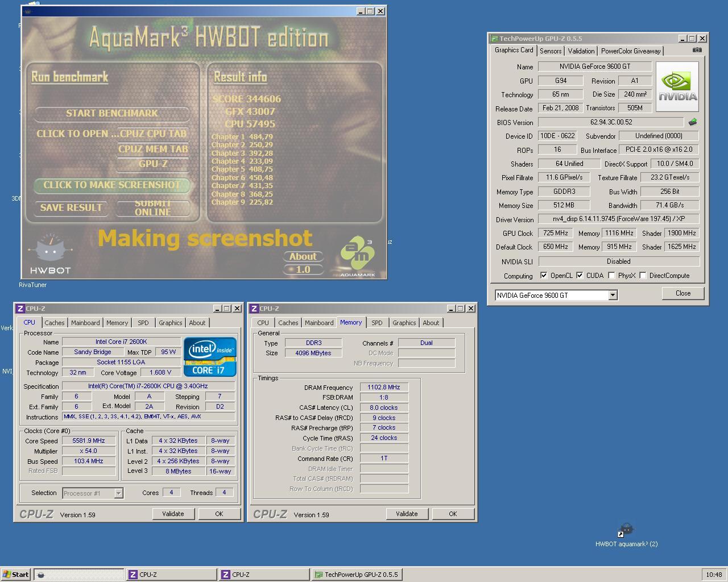728x582 pixels.
Task: Click second CPU-Z taskbar button
Action: (264, 575)
